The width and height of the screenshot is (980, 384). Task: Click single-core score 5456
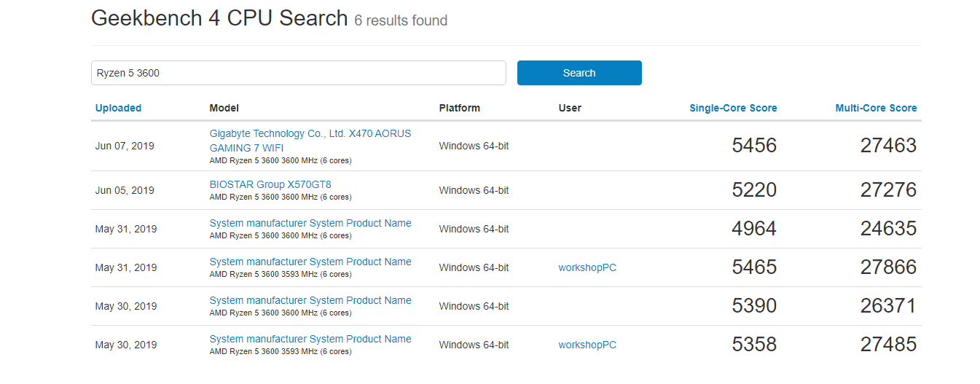click(x=754, y=146)
